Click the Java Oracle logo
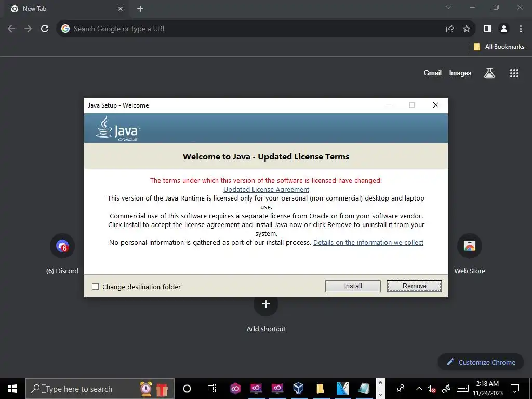Screen dimensions: 532x399 click(x=118, y=129)
